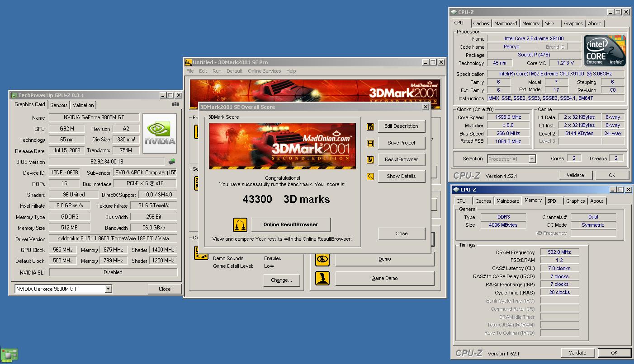Open Graphics tab in CPU-Z memory window

[575, 201]
